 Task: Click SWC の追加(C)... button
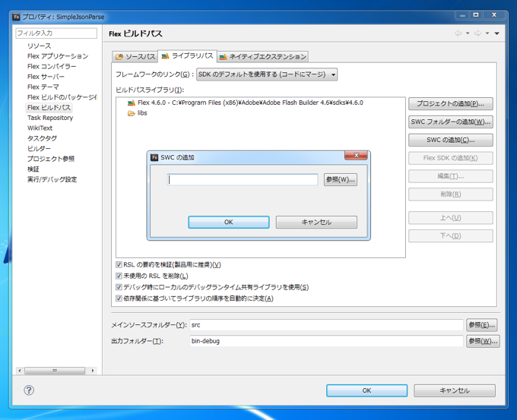point(450,140)
